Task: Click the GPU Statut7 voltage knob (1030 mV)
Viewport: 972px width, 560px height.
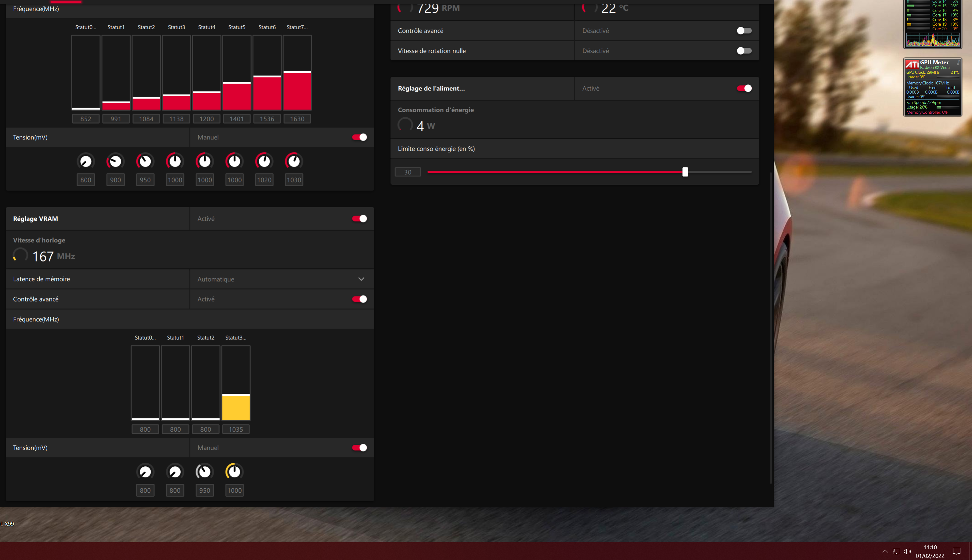Action: (293, 161)
